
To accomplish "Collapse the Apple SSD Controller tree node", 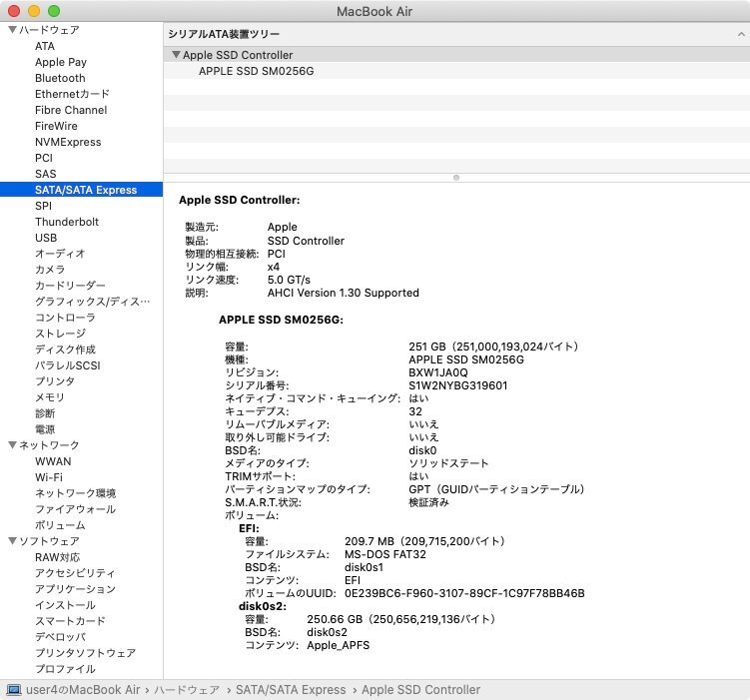I will coord(176,56).
